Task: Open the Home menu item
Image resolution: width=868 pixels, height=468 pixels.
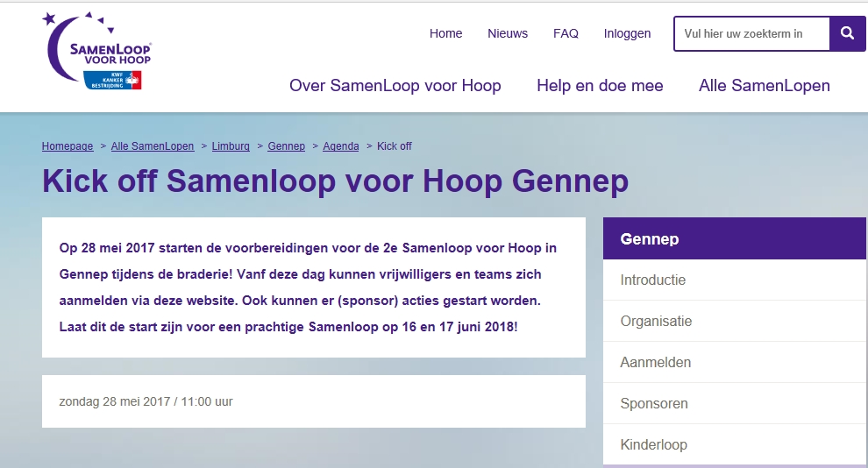Action: point(445,34)
